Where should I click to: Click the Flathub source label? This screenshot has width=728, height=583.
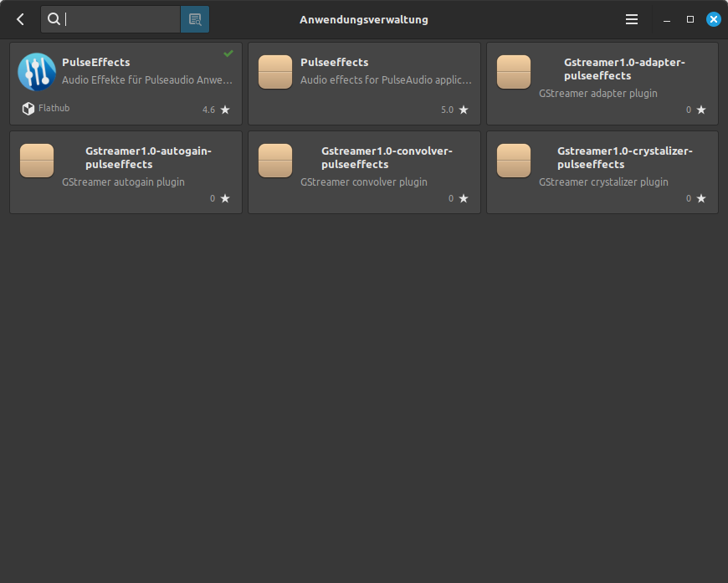pos(54,108)
